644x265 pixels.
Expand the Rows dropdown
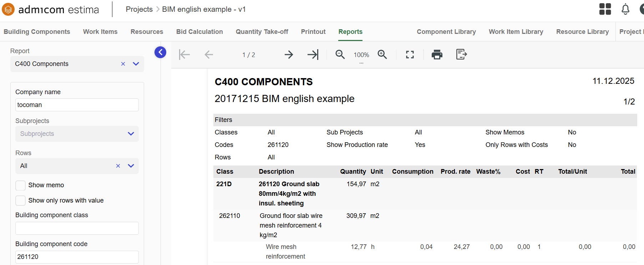131,166
